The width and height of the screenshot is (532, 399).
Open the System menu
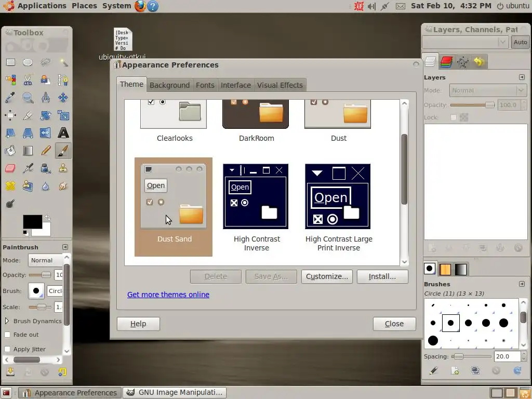(x=117, y=6)
